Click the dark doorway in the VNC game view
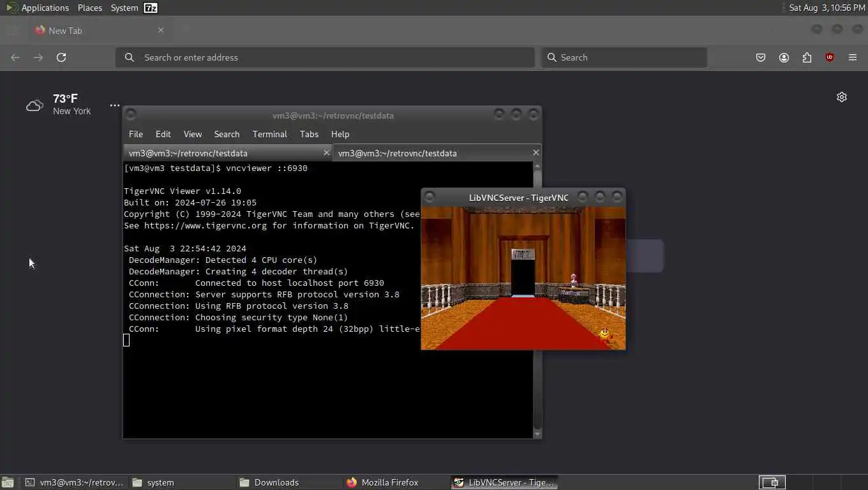The height and width of the screenshot is (490, 868). pyautogui.click(x=523, y=276)
